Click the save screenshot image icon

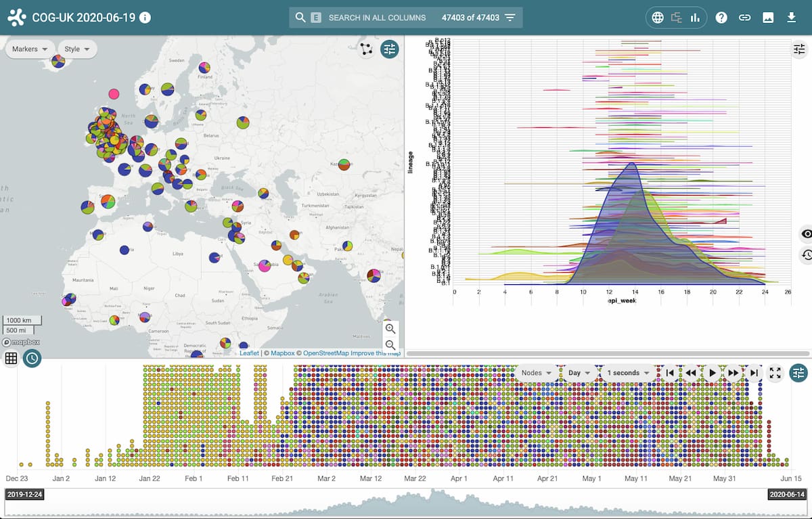(x=768, y=18)
